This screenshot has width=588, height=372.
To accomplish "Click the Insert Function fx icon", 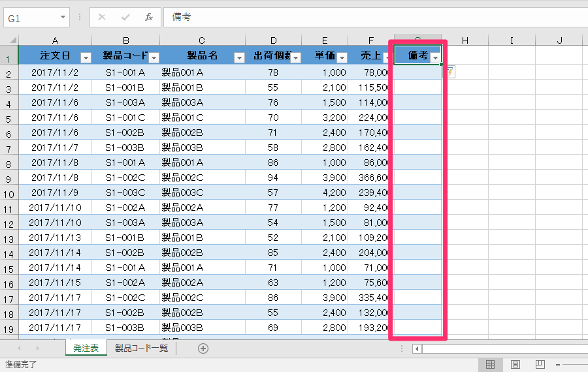I will click(149, 17).
